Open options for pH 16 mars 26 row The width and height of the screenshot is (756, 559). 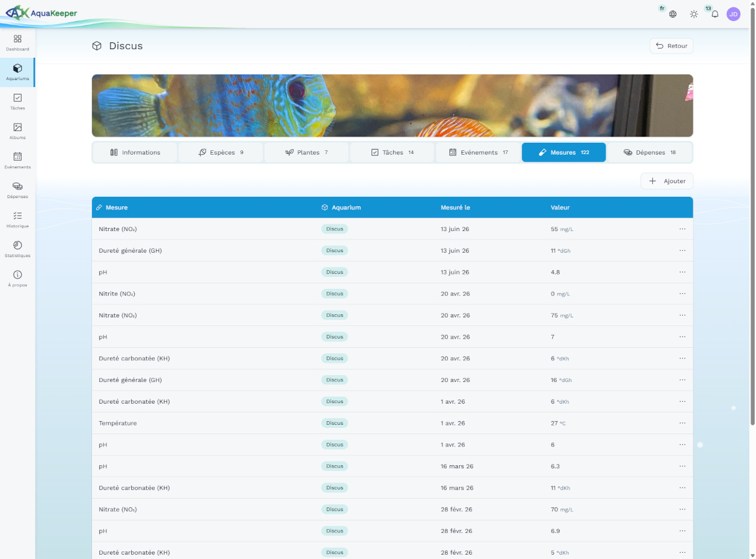[x=682, y=466]
